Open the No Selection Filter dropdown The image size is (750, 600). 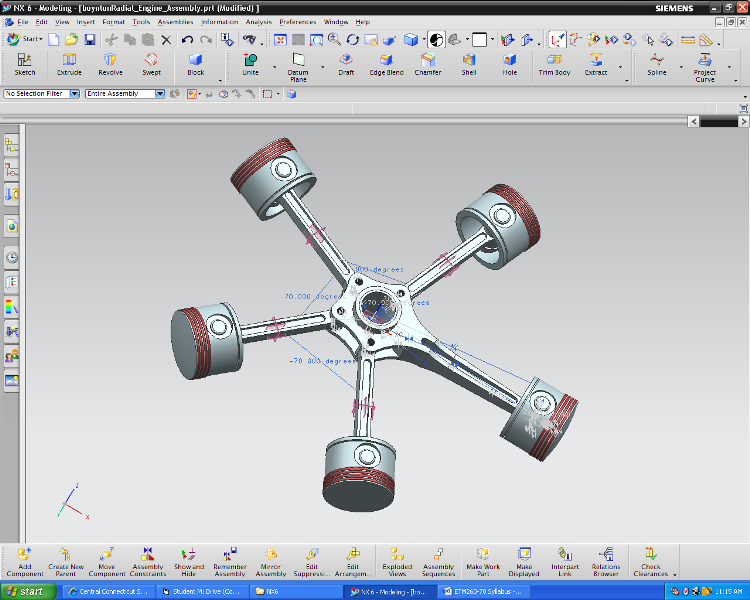(76, 94)
